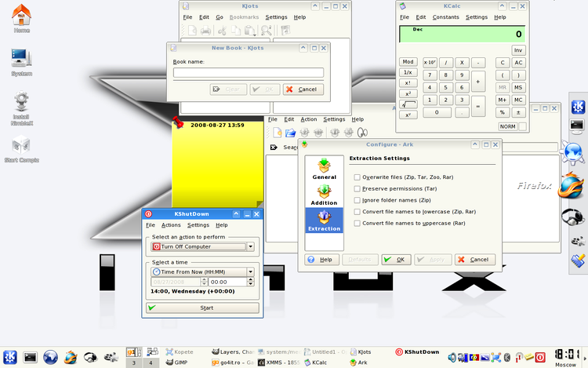This screenshot has width=588, height=368.
Task: Open the Time From Now dropdown
Action: coord(250,271)
